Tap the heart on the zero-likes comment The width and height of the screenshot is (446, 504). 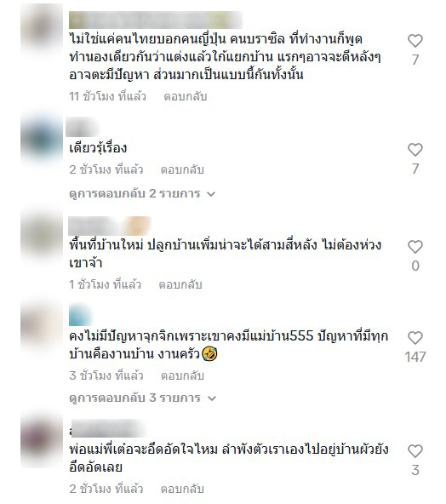(x=415, y=247)
